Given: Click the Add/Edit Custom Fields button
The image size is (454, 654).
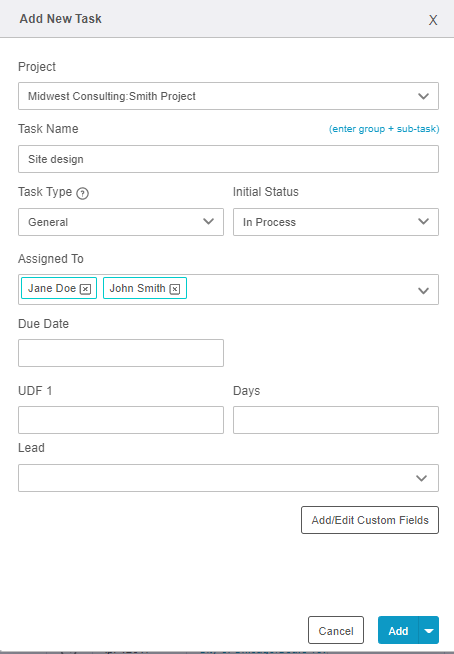Looking at the screenshot, I should [370, 520].
